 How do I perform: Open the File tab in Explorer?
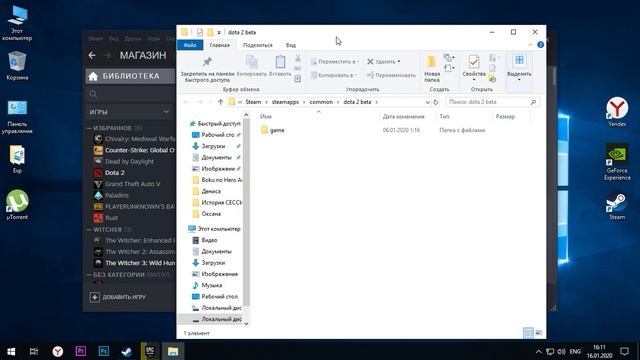point(190,45)
